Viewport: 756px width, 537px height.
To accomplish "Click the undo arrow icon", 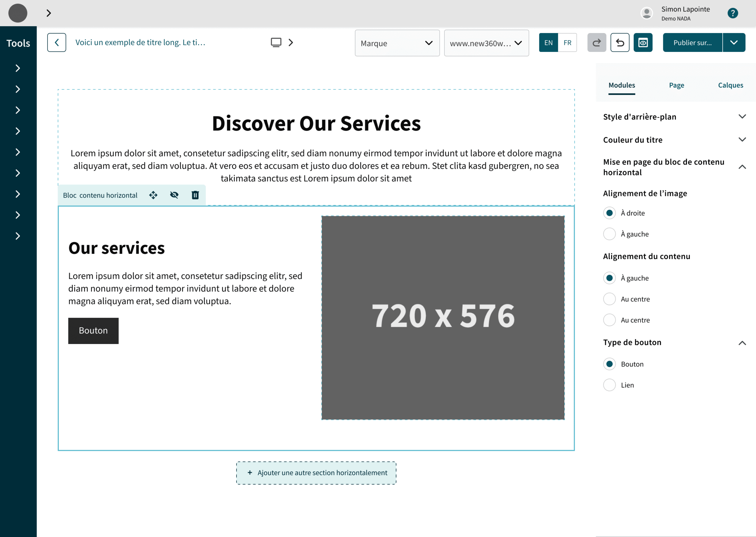I will [620, 42].
